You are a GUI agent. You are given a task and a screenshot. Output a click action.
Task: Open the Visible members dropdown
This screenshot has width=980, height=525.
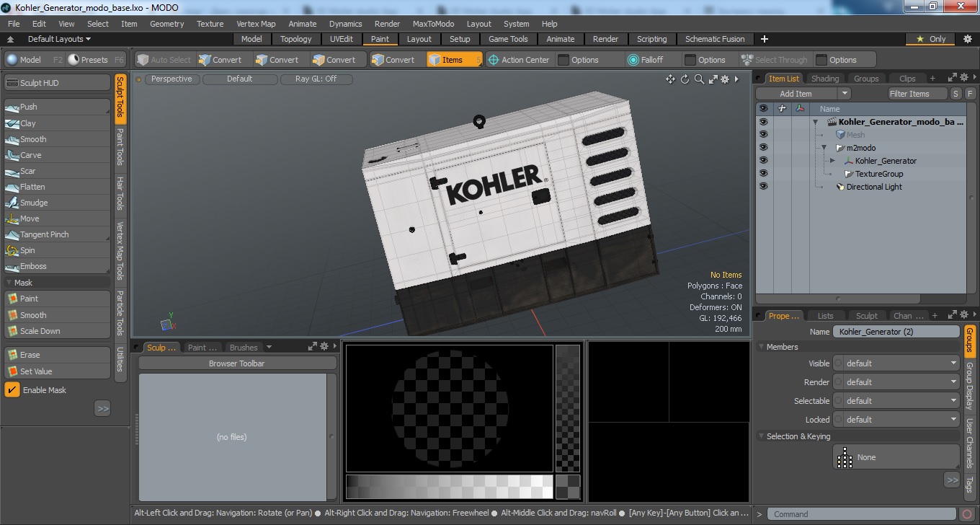click(896, 363)
